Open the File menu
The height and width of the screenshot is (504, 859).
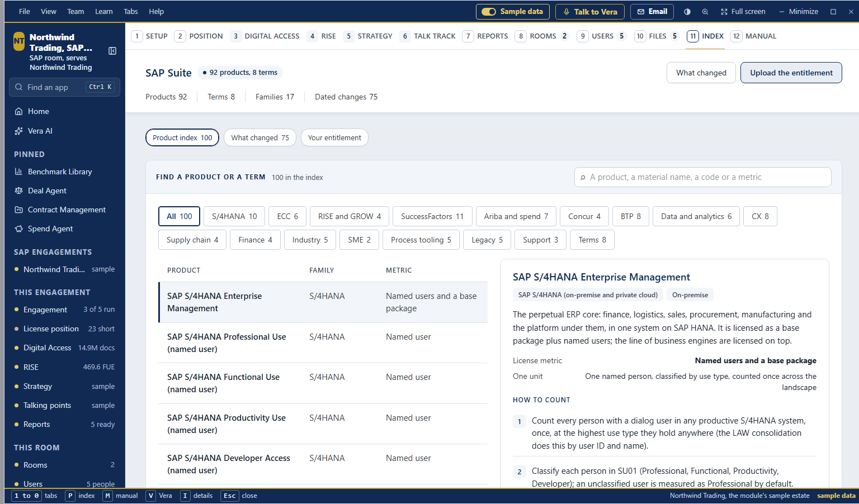25,11
